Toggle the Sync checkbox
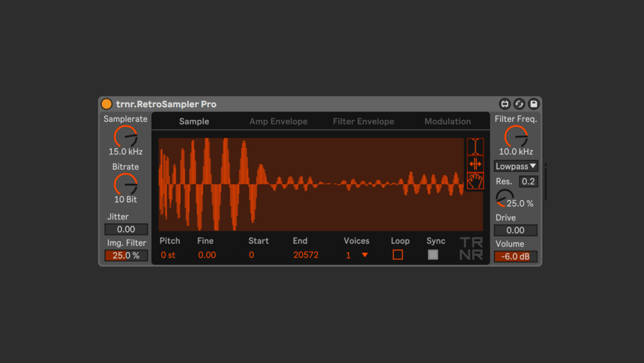The image size is (644, 363). tap(433, 255)
